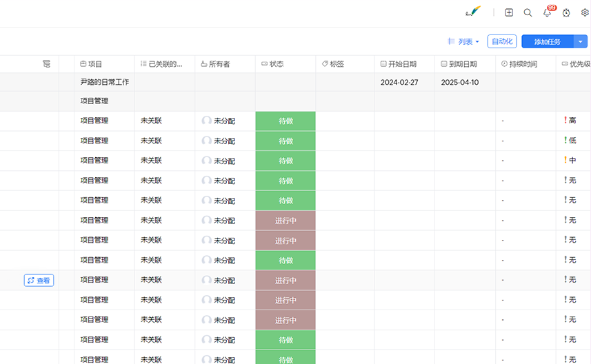591x364 pixels.
Task: Click 项目管理 in the 高 priority row
Action: 94,121
